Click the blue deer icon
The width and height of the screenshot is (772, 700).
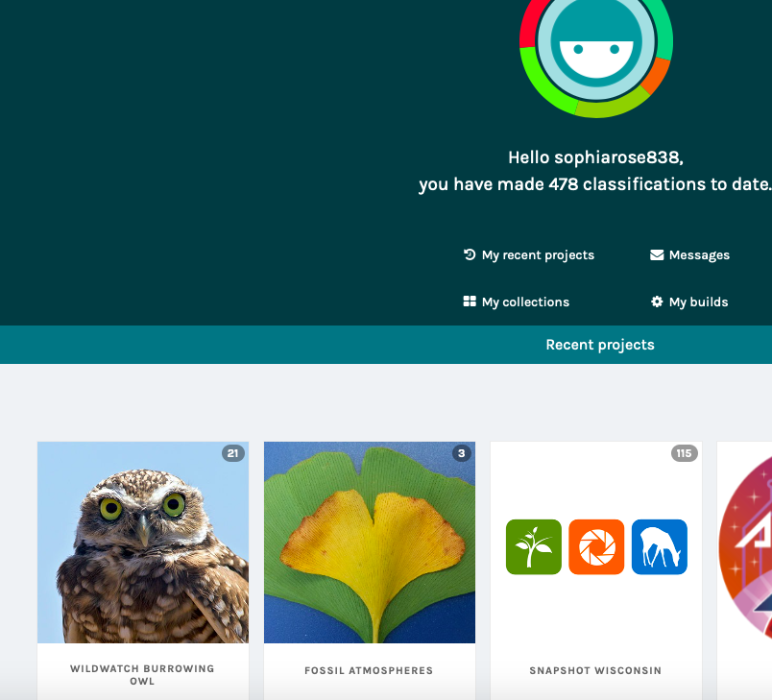pos(660,547)
